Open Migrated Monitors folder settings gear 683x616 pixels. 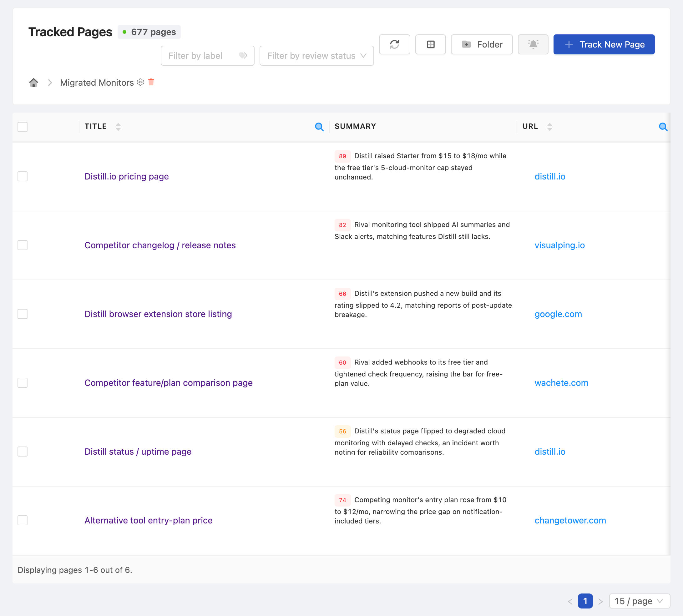point(140,82)
